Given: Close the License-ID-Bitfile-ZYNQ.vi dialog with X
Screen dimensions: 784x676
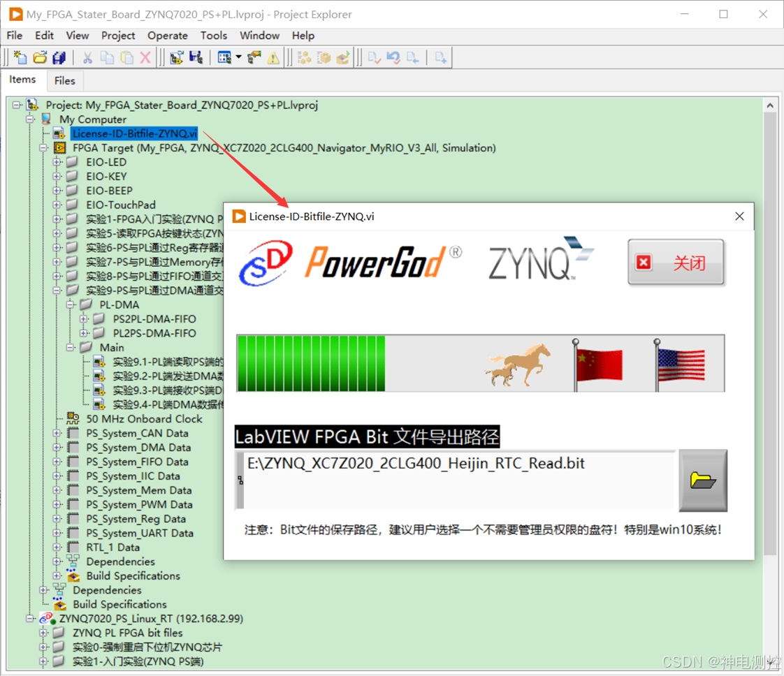Looking at the screenshot, I should (739, 216).
